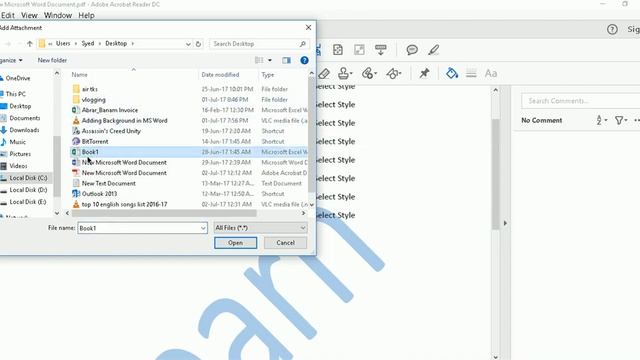
Task: Open the Window menu
Action: coord(58,16)
